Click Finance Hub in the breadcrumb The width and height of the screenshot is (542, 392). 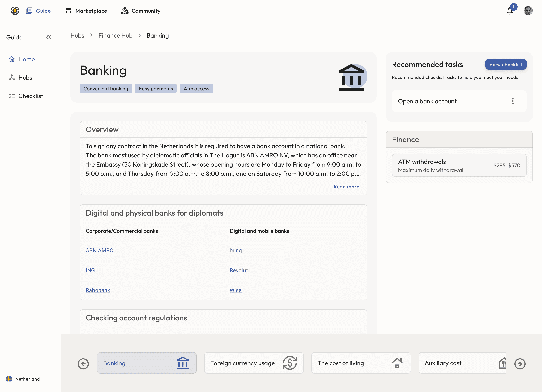115,36
